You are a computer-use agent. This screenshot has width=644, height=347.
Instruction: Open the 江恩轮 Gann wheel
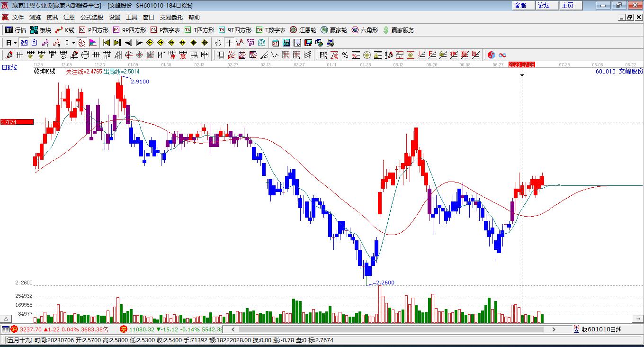[303, 30]
